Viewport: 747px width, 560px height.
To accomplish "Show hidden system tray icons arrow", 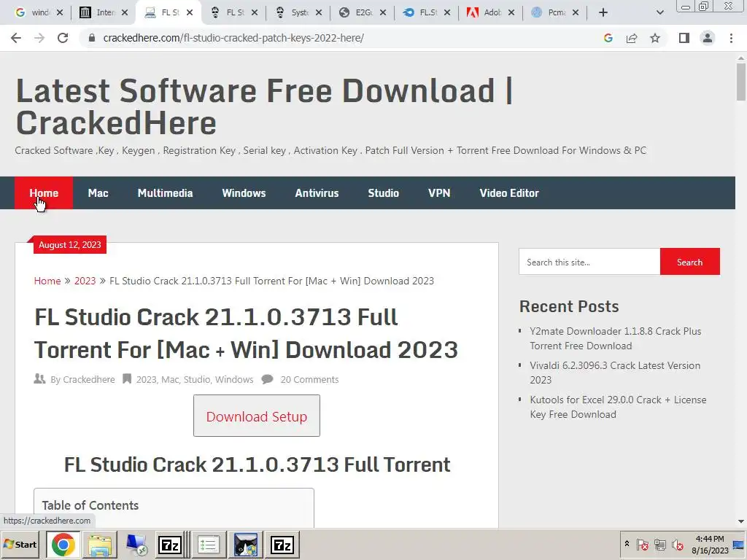I will coord(627,544).
